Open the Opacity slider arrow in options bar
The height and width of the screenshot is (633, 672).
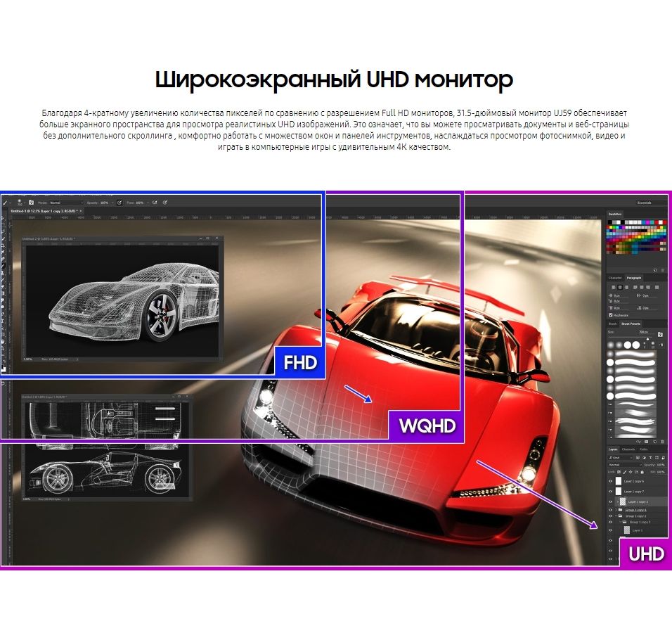(112, 203)
